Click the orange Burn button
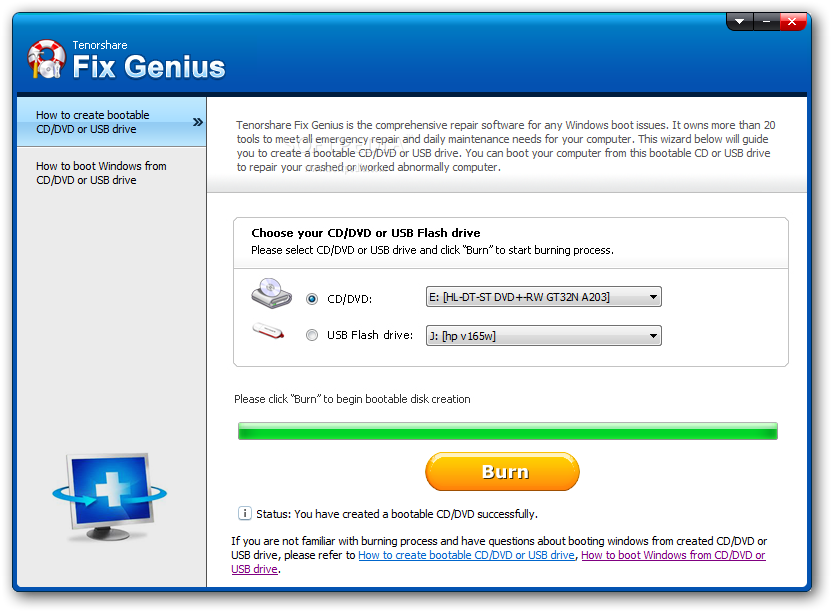Image resolution: width=832 pixels, height=612 pixels. point(502,471)
